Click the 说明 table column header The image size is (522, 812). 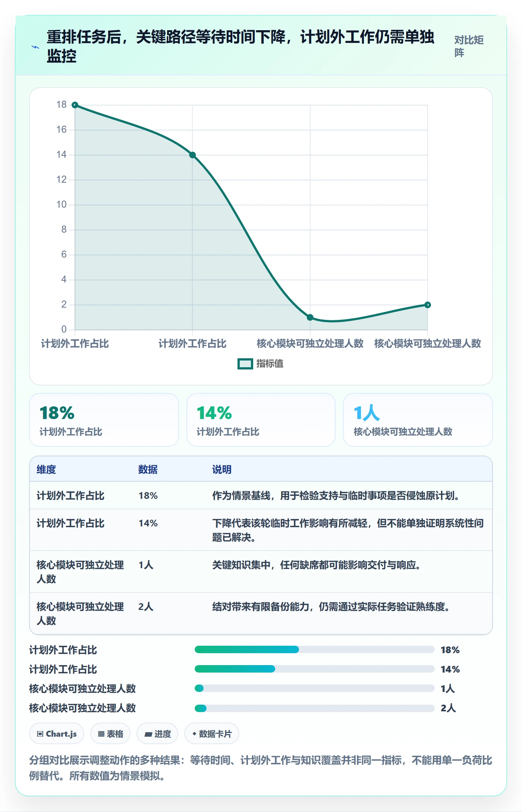pyautogui.click(x=222, y=469)
